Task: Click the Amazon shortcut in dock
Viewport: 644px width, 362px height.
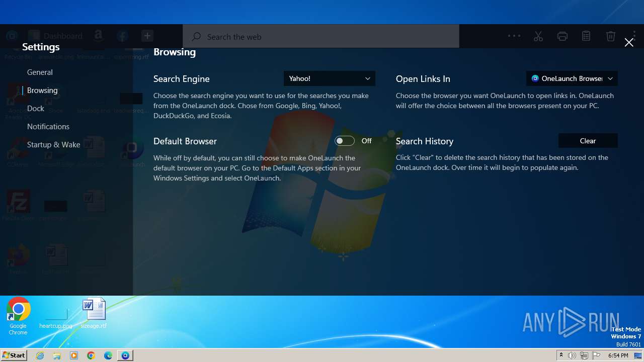Action: tap(98, 36)
